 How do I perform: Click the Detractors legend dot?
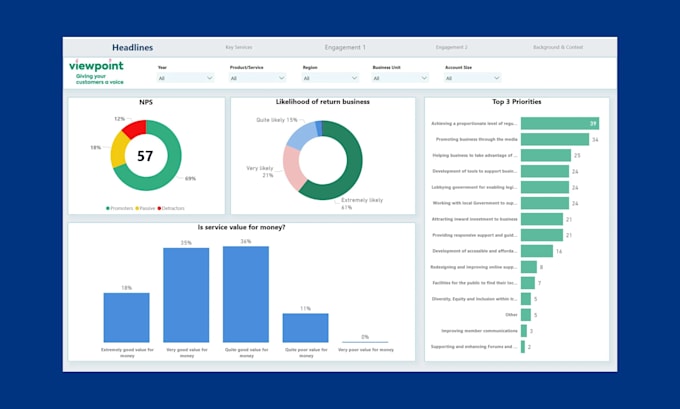tap(159, 208)
